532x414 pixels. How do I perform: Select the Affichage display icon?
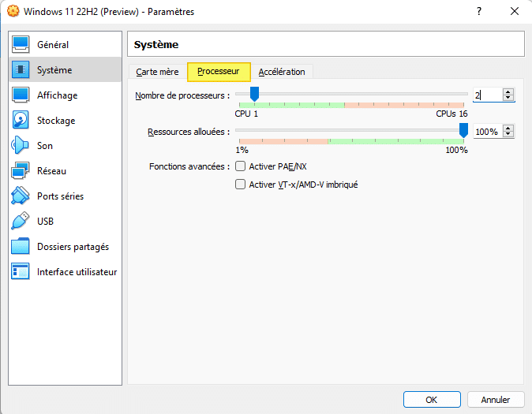pos(21,95)
